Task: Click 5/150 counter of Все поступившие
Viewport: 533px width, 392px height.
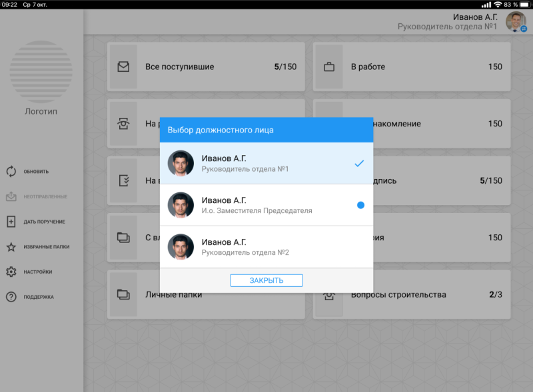Action: click(x=286, y=67)
